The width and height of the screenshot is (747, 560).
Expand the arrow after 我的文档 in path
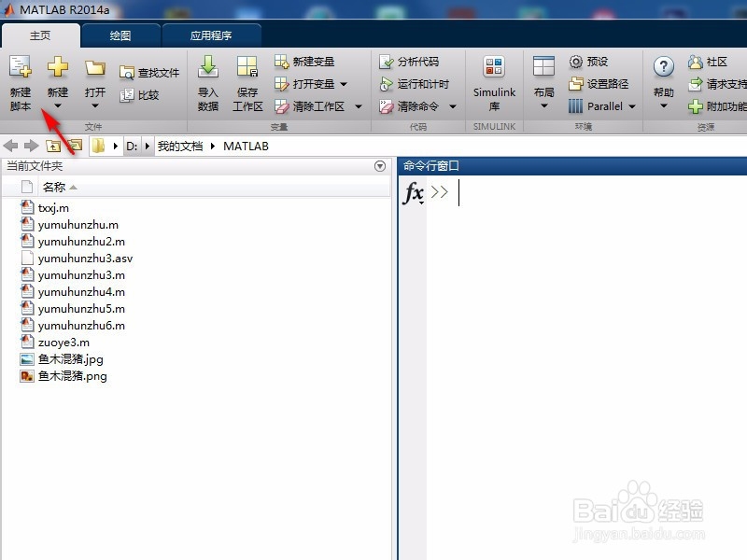pyautogui.click(x=213, y=147)
